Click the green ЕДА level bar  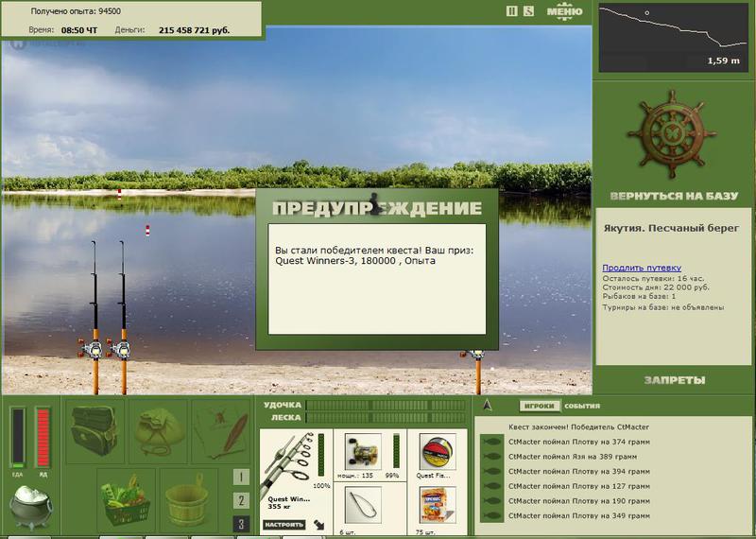(x=18, y=438)
